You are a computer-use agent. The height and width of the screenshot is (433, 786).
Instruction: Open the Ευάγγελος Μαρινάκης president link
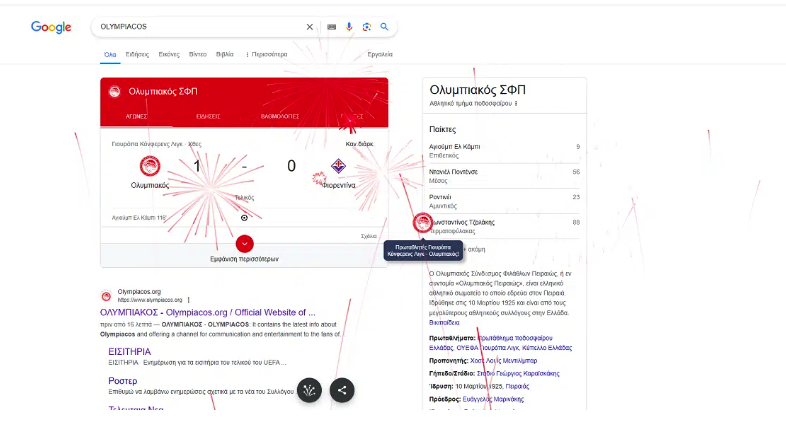coord(493,399)
